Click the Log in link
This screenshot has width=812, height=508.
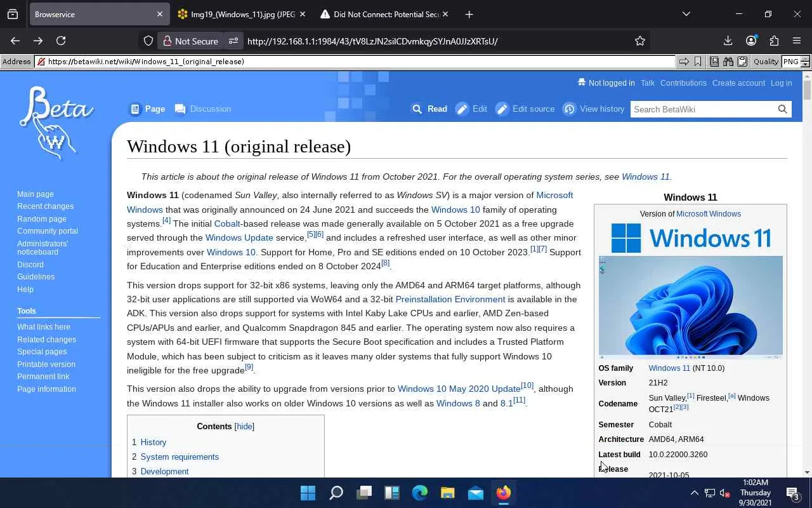click(781, 83)
